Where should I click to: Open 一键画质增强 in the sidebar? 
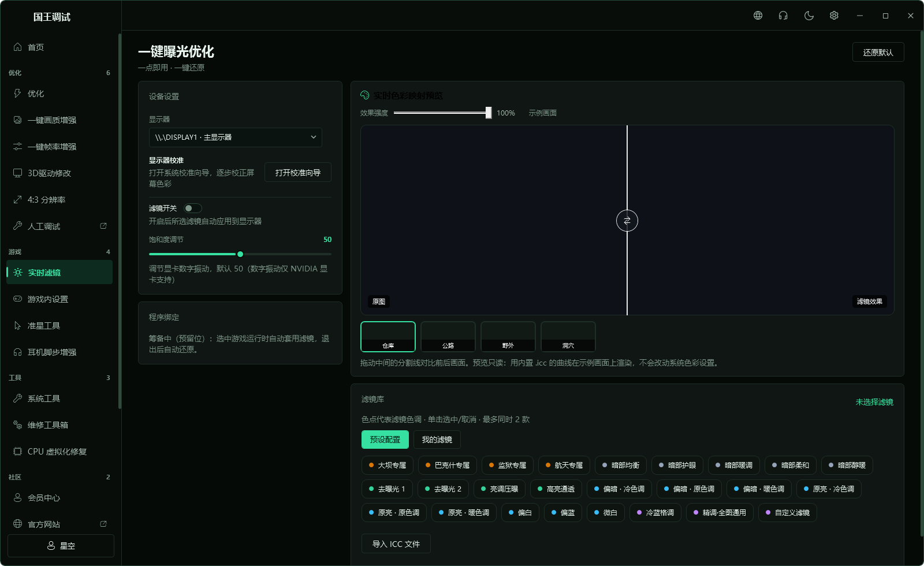(59, 120)
